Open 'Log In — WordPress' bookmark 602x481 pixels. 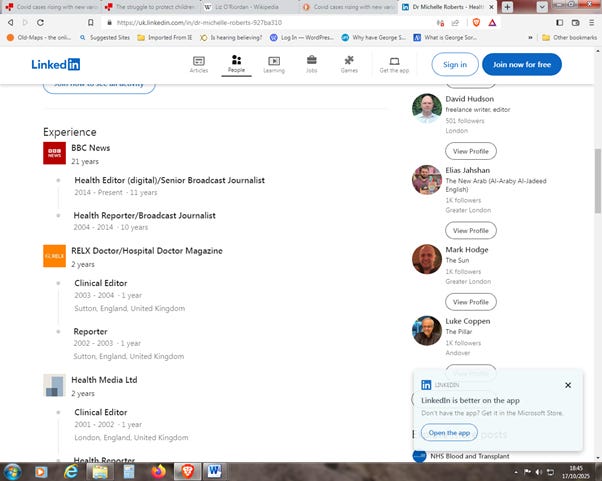point(302,38)
